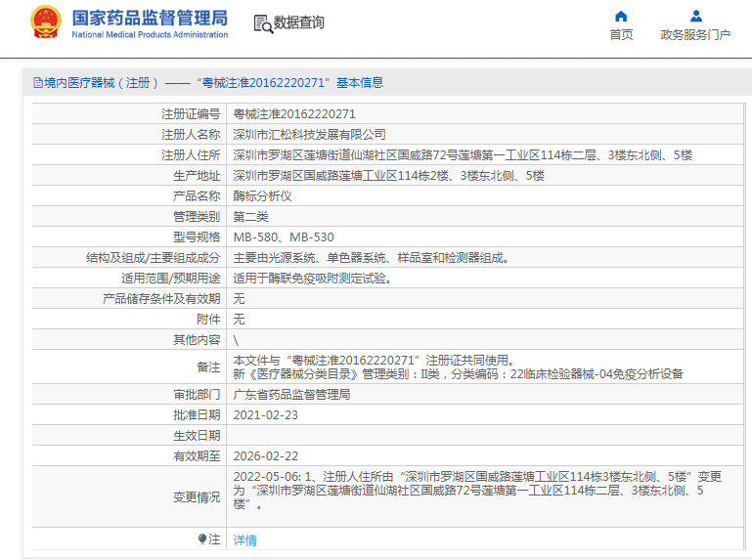Click 无 in 附件 row
Screen dimensions: 752x560
pyautogui.click(x=239, y=320)
